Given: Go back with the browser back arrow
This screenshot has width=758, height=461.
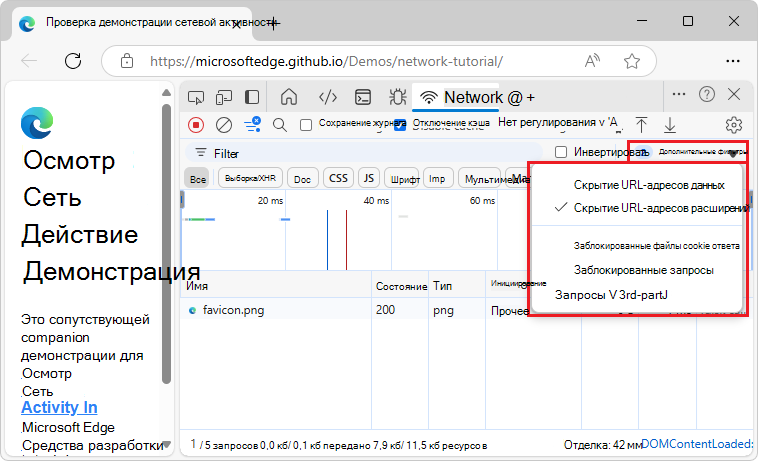Looking at the screenshot, I should pyautogui.click(x=29, y=61).
